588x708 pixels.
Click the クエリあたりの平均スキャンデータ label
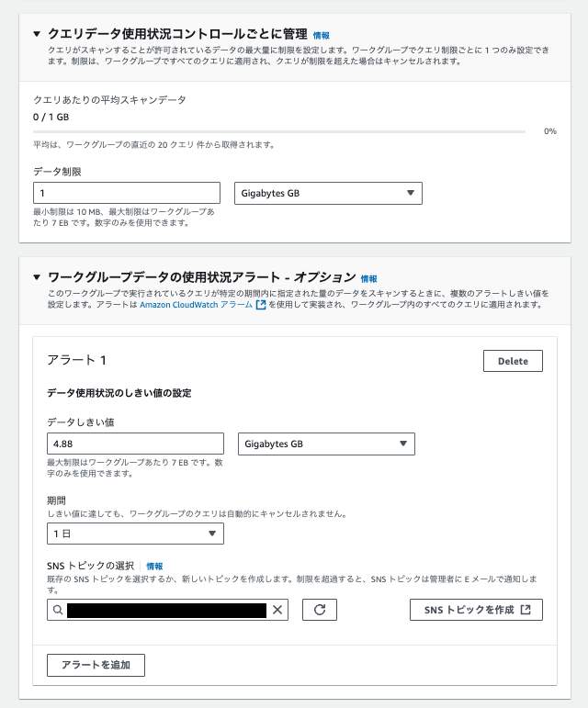pos(109,100)
